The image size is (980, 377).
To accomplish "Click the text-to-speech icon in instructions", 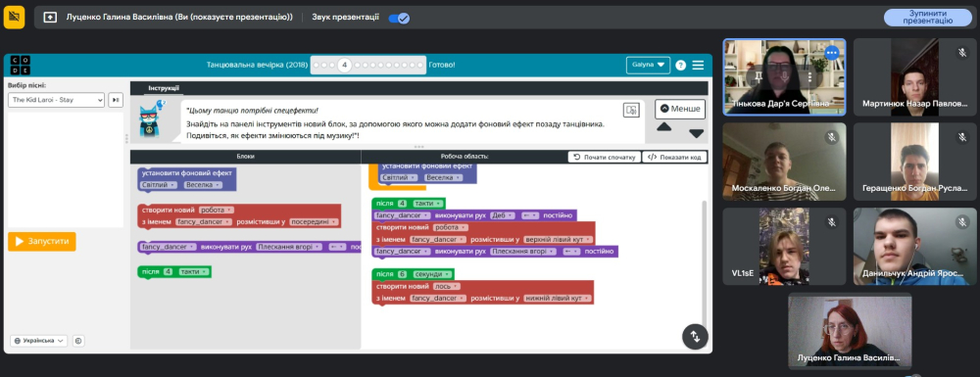I will 631,111.
